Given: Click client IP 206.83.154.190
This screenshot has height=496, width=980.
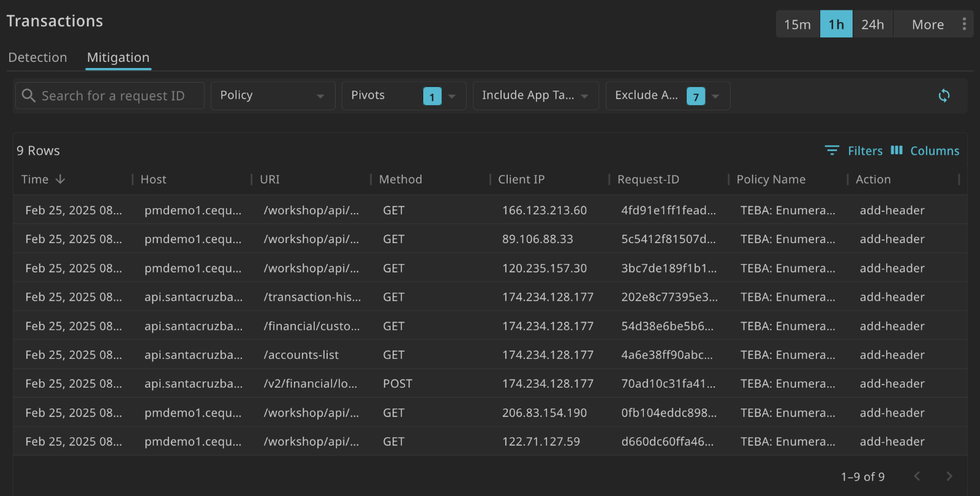Looking at the screenshot, I should click(x=545, y=413).
